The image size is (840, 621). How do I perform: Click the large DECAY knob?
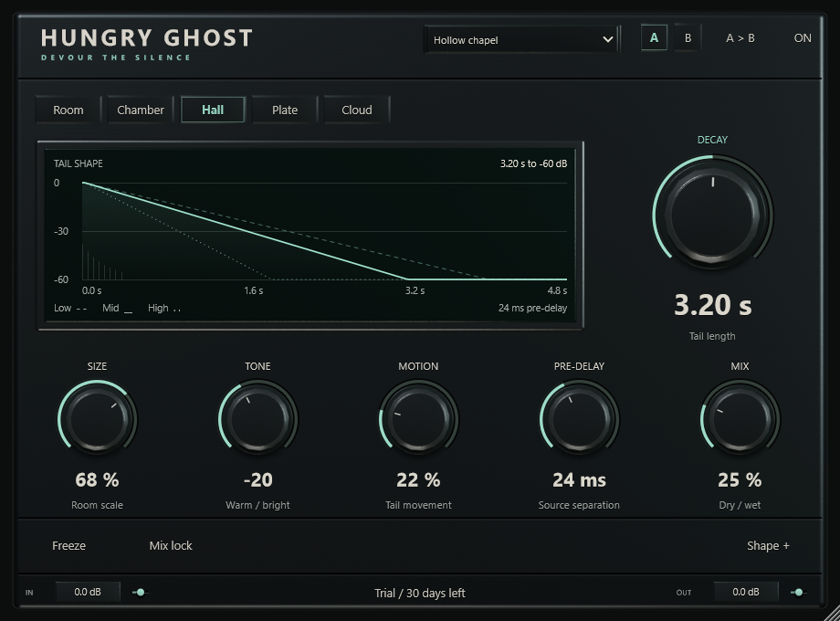712,214
